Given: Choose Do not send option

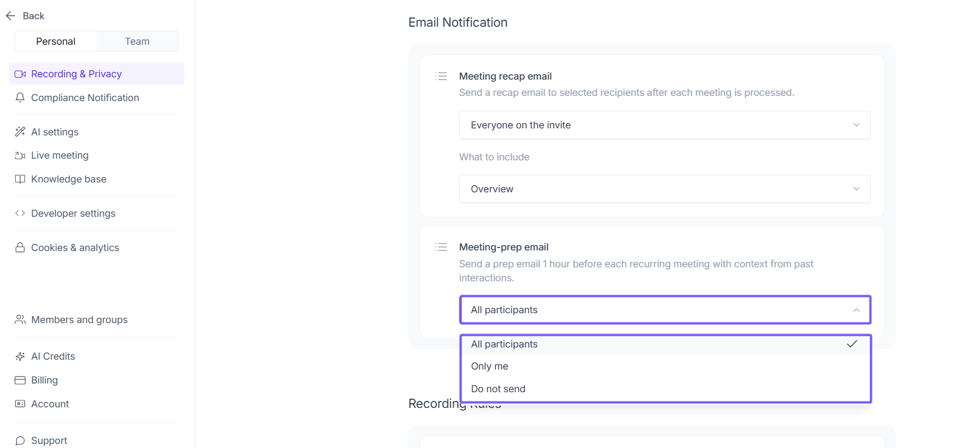Looking at the screenshot, I should point(498,389).
